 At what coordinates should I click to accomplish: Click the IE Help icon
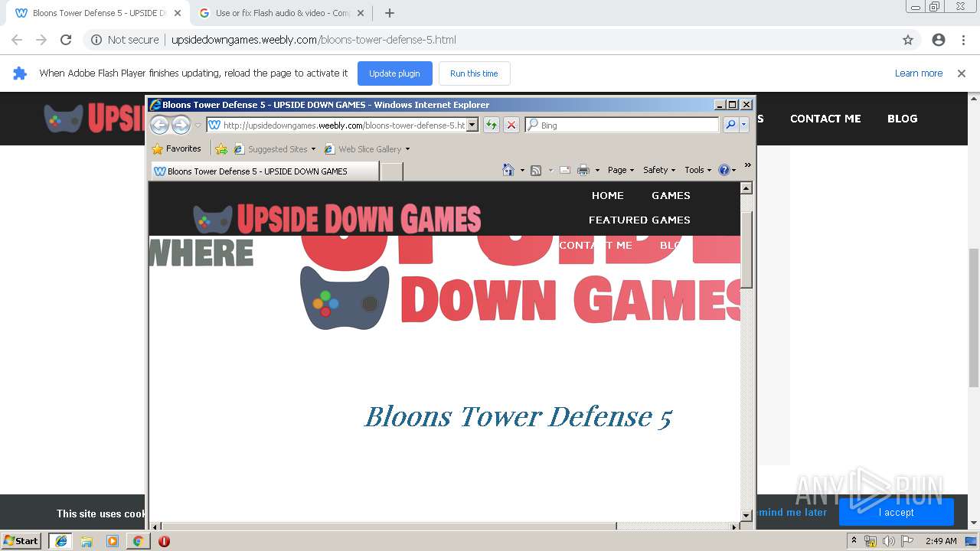(724, 170)
